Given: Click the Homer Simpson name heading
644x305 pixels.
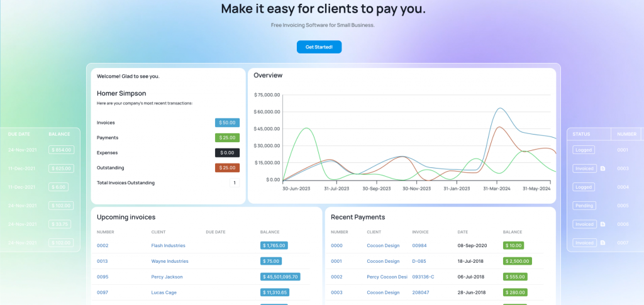Looking at the screenshot, I should pos(121,93).
